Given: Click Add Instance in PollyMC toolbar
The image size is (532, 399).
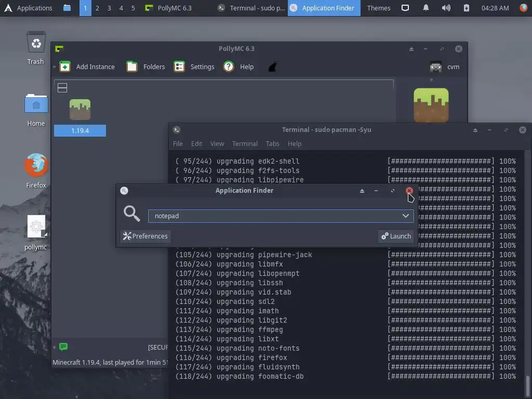Looking at the screenshot, I should tap(87, 67).
